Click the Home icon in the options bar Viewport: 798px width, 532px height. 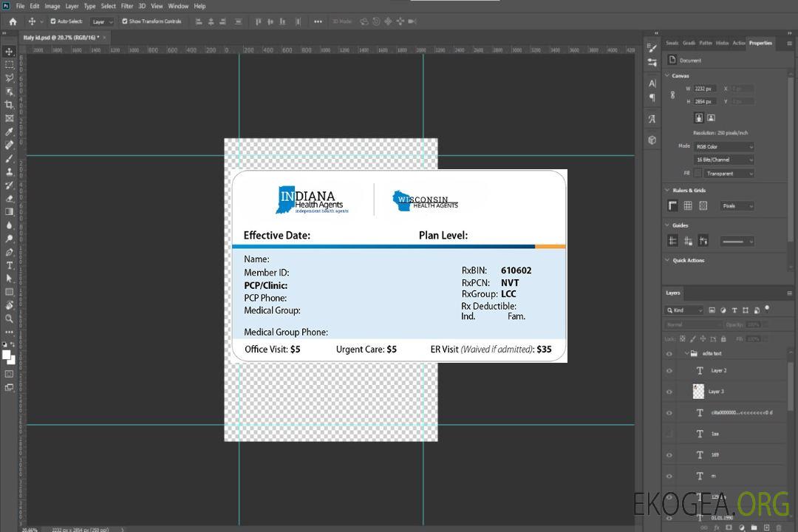click(13, 21)
